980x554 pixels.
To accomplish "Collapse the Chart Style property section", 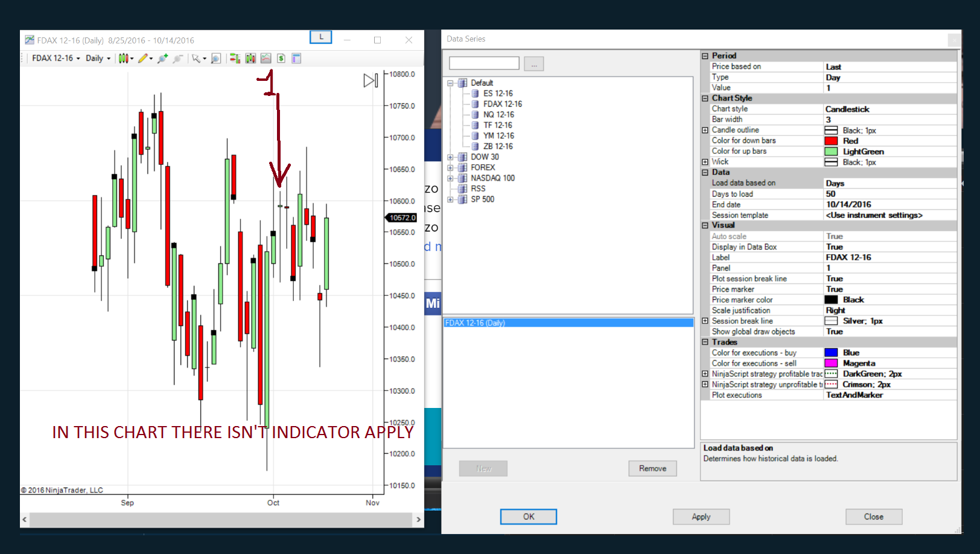I will [705, 98].
